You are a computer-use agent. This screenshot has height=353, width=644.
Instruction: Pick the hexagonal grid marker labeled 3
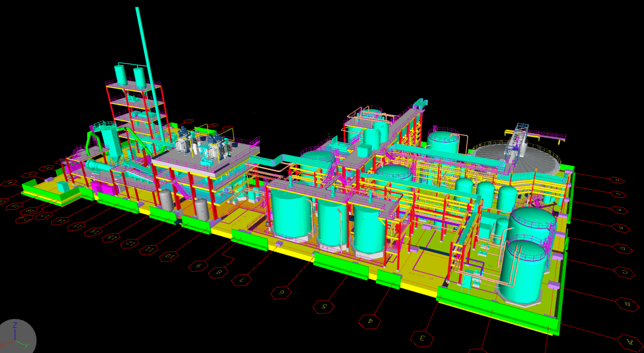pyautogui.click(x=422, y=338)
